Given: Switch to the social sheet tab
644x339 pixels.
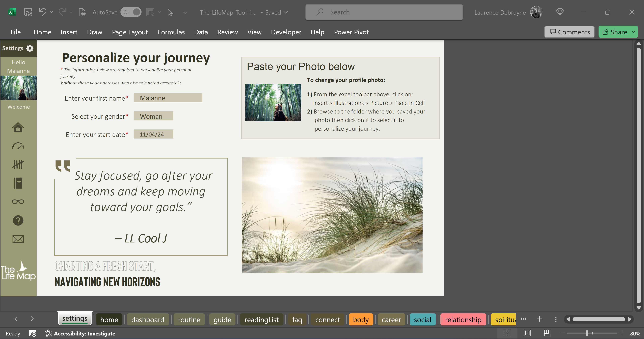Looking at the screenshot, I should tap(422, 320).
